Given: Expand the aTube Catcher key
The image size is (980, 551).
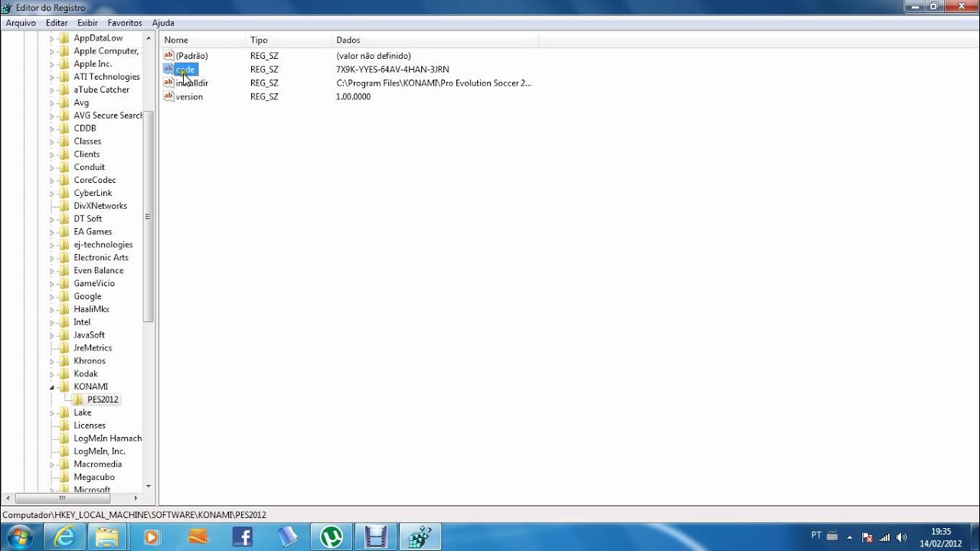Looking at the screenshot, I should pyautogui.click(x=52, y=90).
